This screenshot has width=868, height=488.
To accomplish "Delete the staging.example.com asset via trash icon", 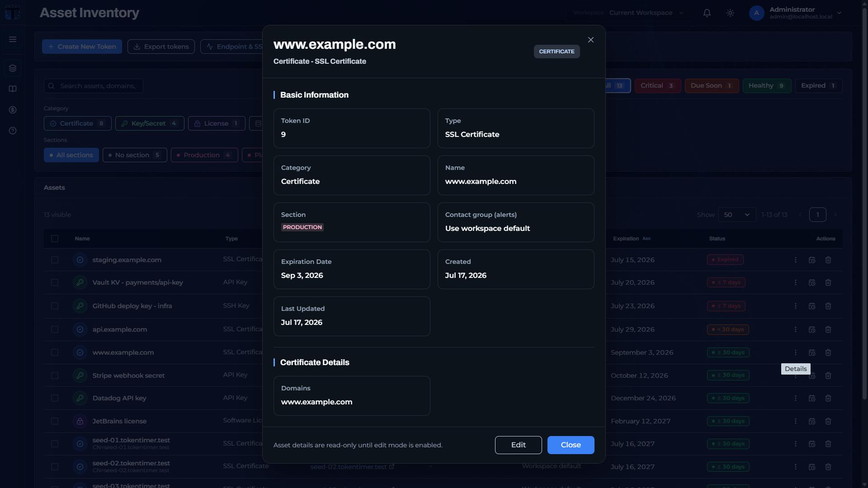I will click(x=828, y=260).
